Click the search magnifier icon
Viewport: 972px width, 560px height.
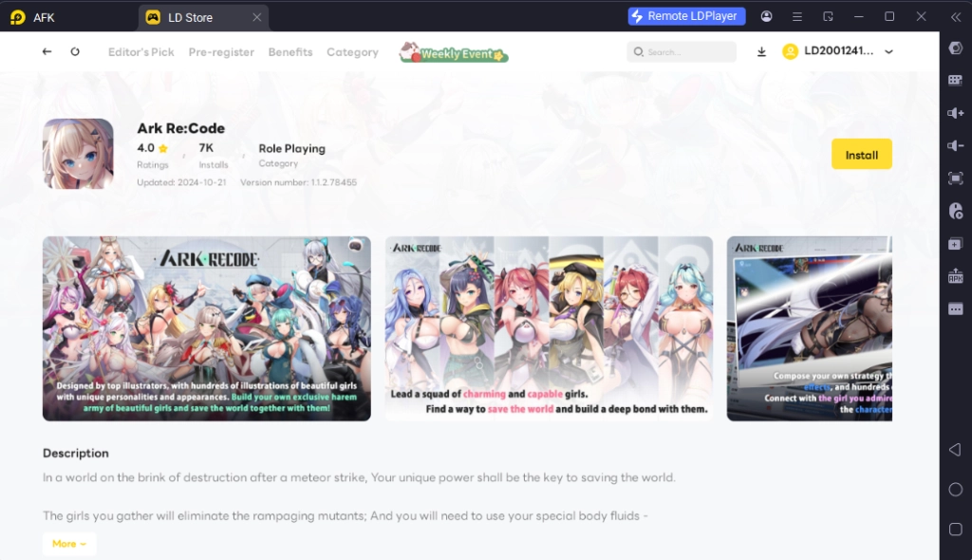(638, 52)
